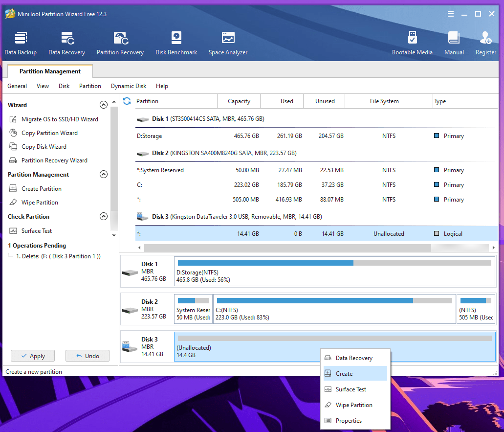Sort by the Capacity column header
This screenshot has width=504, height=432.
[239, 101]
